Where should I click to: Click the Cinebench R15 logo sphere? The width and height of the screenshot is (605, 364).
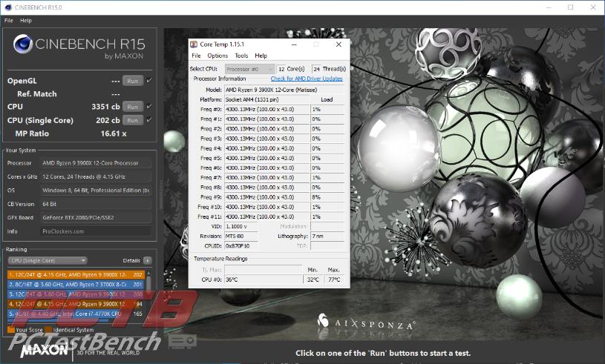click(x=22, y=44)
